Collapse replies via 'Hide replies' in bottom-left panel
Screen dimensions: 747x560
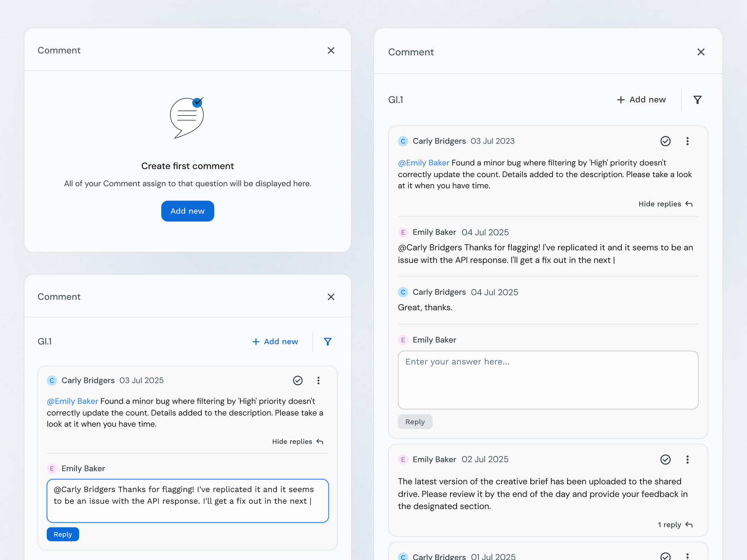click(298, 442)
